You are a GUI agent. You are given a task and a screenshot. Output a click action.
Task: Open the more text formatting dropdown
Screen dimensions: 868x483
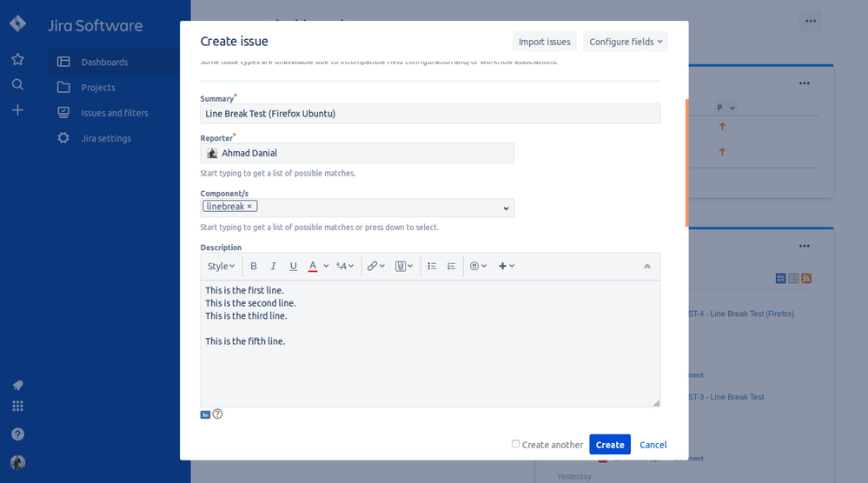click(345, 266)
